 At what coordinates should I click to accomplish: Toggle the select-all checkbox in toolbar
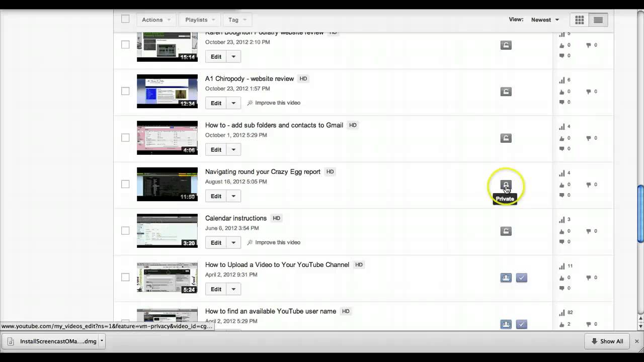pyautogui.click(x=125, y=19)
